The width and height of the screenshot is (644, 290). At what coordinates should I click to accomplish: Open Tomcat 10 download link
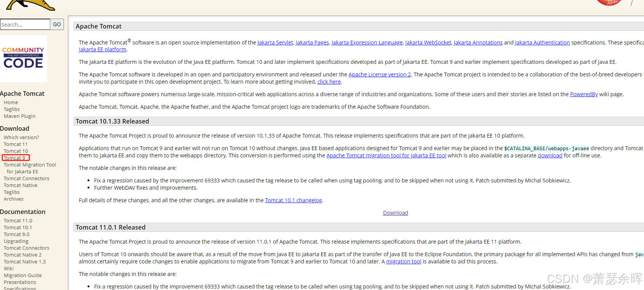(16, 151)
